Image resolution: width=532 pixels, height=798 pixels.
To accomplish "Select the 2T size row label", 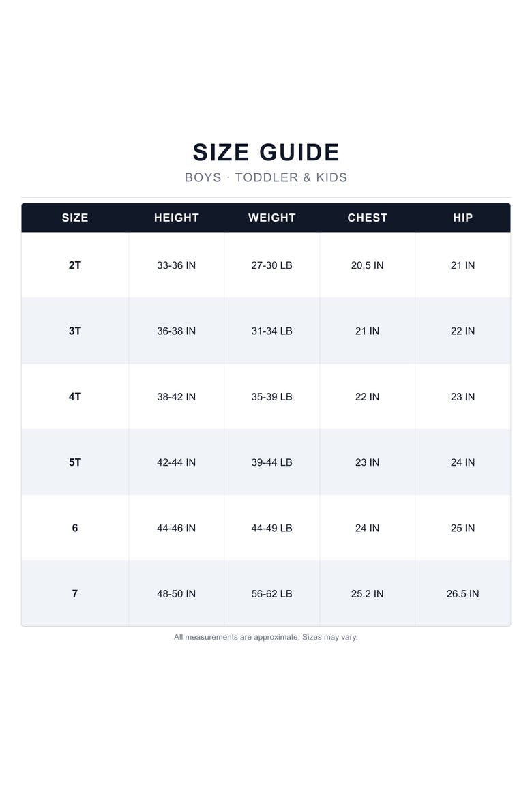I will point(75,265).
